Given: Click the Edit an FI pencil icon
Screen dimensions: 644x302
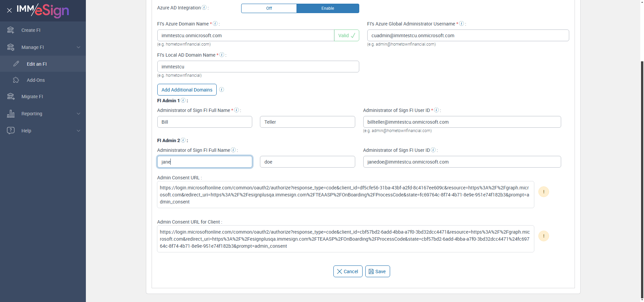Looking at the screenshot, I should click(16, 64).
